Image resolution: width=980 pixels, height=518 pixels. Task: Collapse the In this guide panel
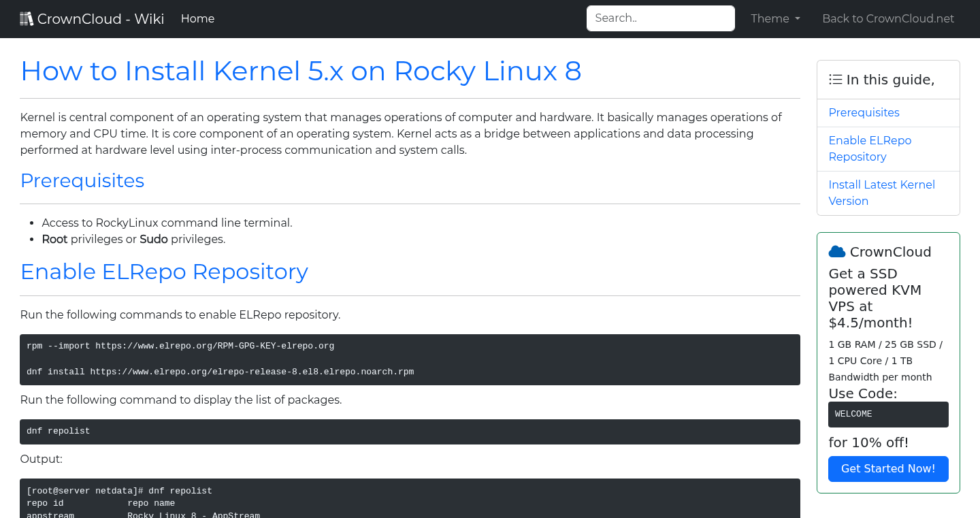point(888,79)
